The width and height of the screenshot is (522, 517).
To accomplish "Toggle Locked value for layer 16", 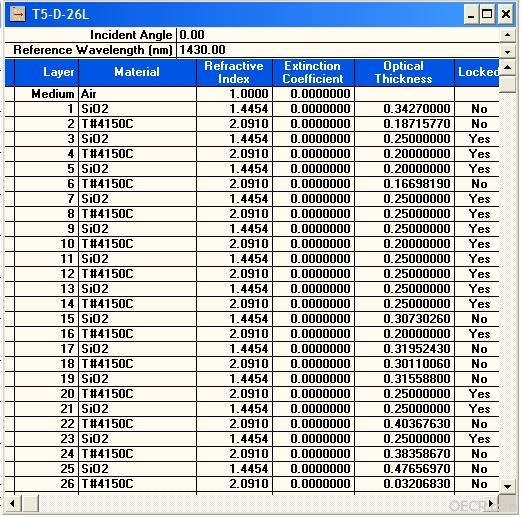I will click(477, 334).
